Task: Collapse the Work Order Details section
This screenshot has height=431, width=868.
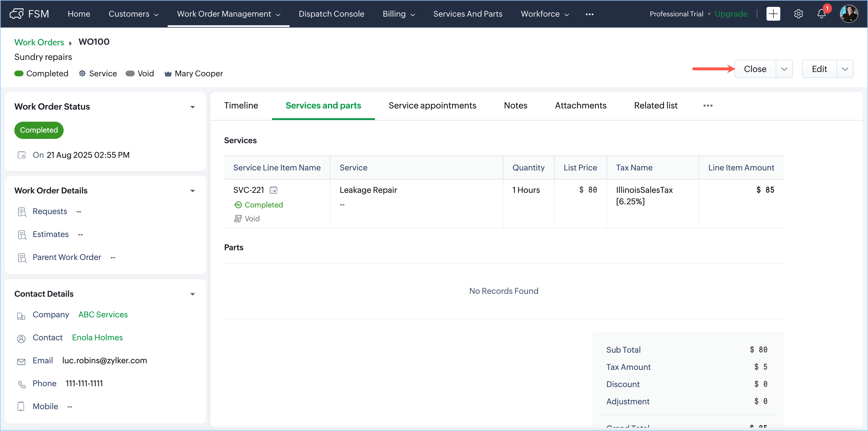Action: pyautogui.click(x=192, y=191)
